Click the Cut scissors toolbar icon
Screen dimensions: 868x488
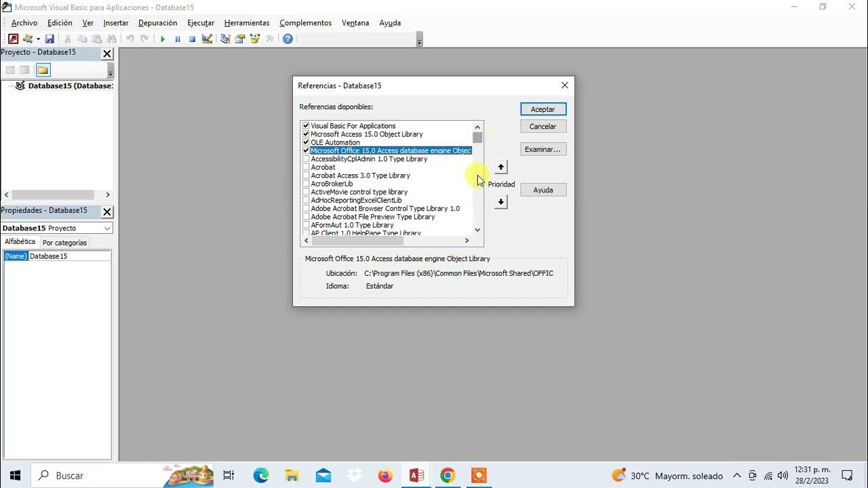(67, 39)
